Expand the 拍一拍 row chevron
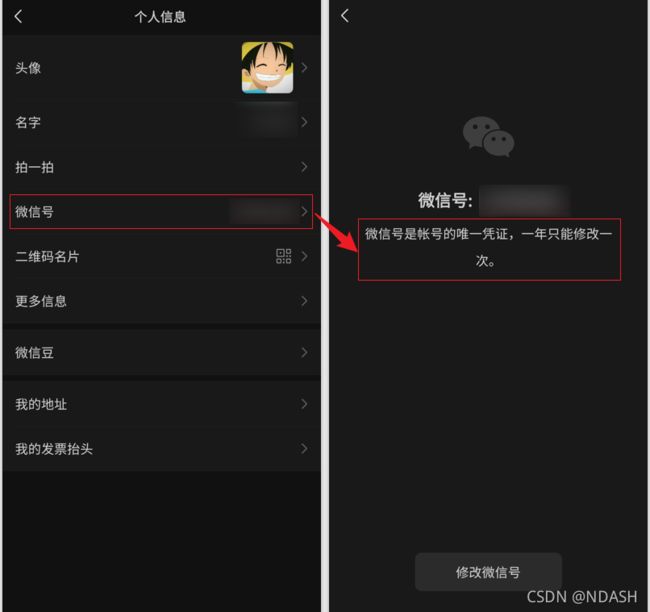Screen dimensions: 650x612 304,167
